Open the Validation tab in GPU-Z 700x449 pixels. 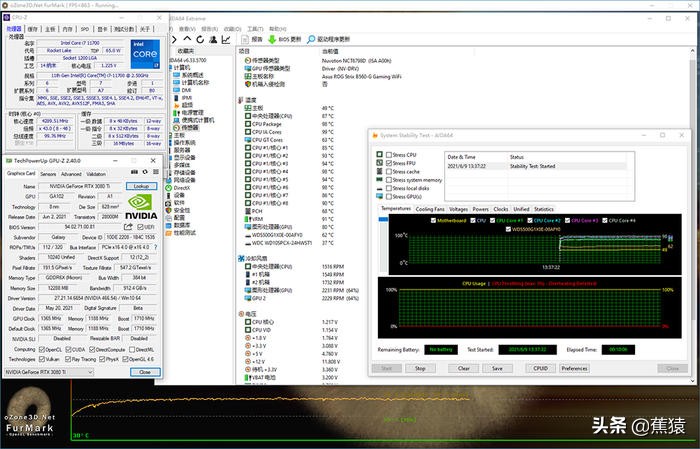pos(96,174)
